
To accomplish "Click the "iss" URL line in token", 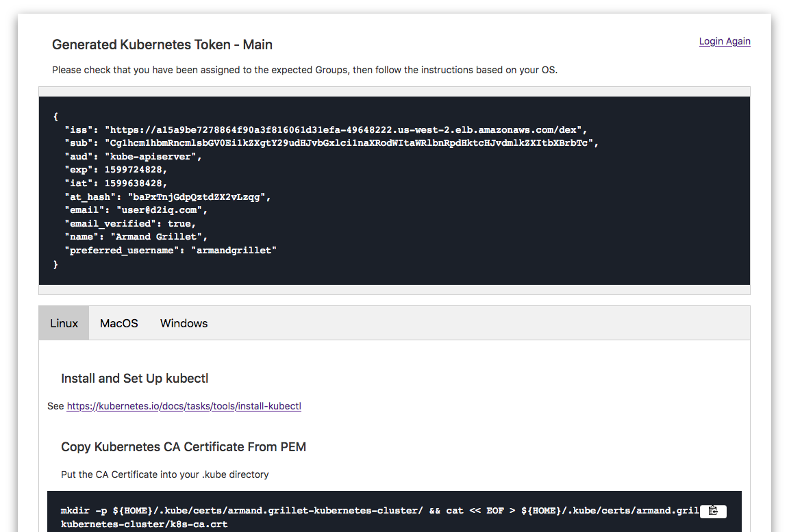I will pos(325,129).
